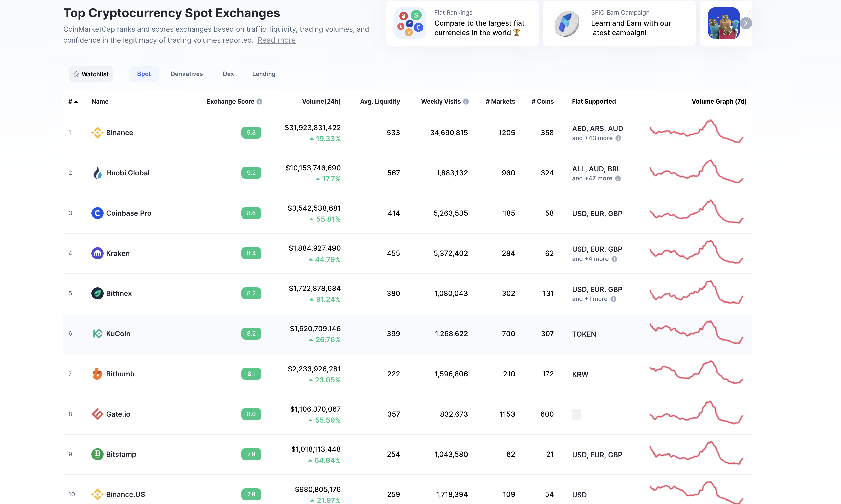The width and height of the screenshot is (841, 504).
Task: Sort by Avg. Liquidity column header
Action: (380, 102)
